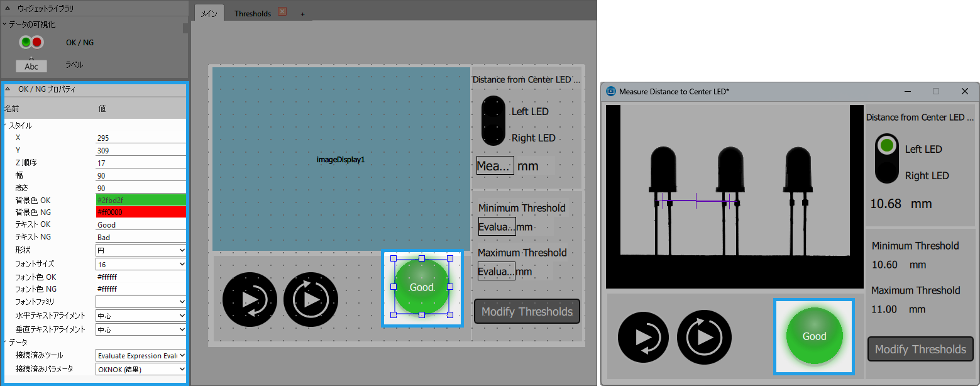
Task: Open the フォントサイズ font size dropdown
Action: 141,265
